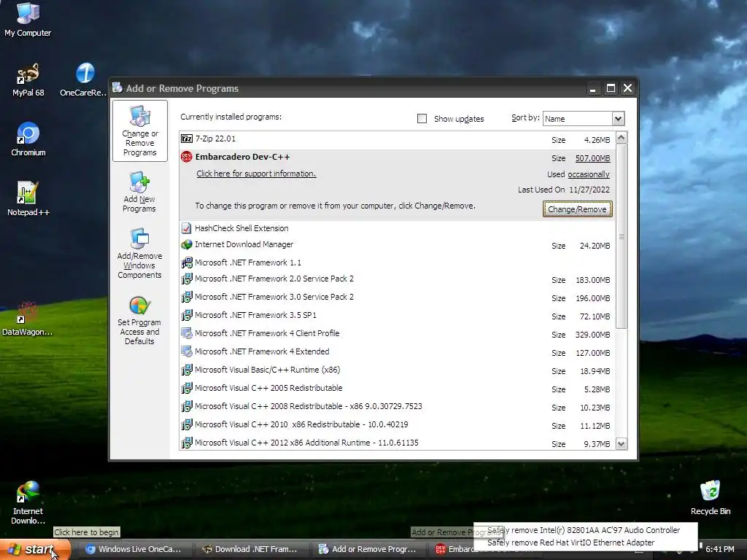
Task: Open 'Click here for support information' link
Action: click(256, 174)
